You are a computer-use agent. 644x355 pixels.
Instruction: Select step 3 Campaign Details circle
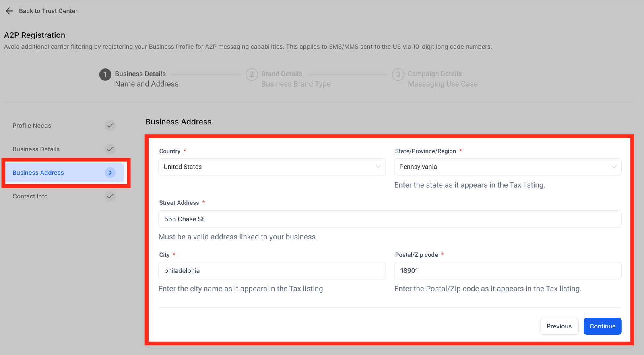point(398,74)
